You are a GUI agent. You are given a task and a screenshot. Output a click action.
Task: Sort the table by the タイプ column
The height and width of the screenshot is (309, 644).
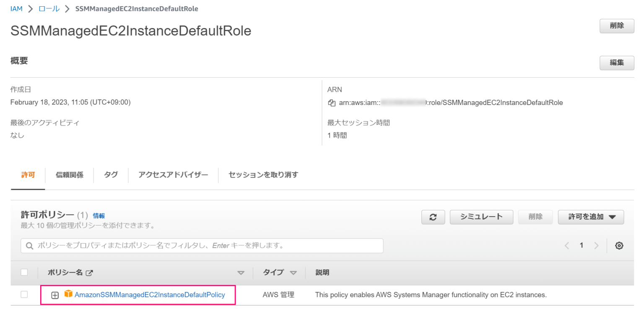[x=293, y=272]
